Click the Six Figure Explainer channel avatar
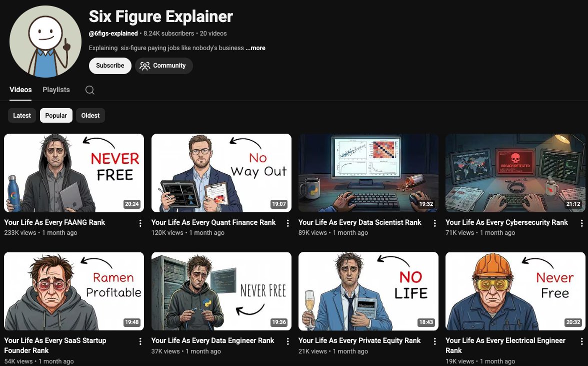 point(45,41)
